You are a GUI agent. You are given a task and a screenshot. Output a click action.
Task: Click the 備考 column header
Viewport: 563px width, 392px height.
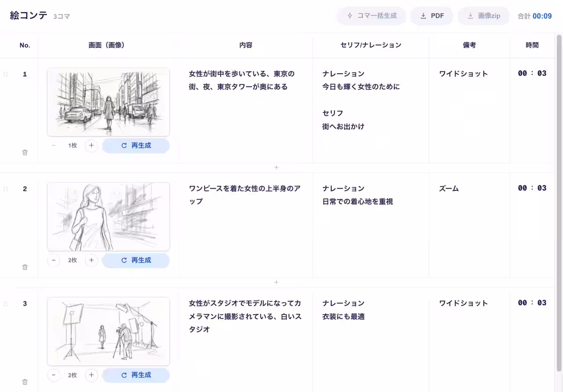469,45
